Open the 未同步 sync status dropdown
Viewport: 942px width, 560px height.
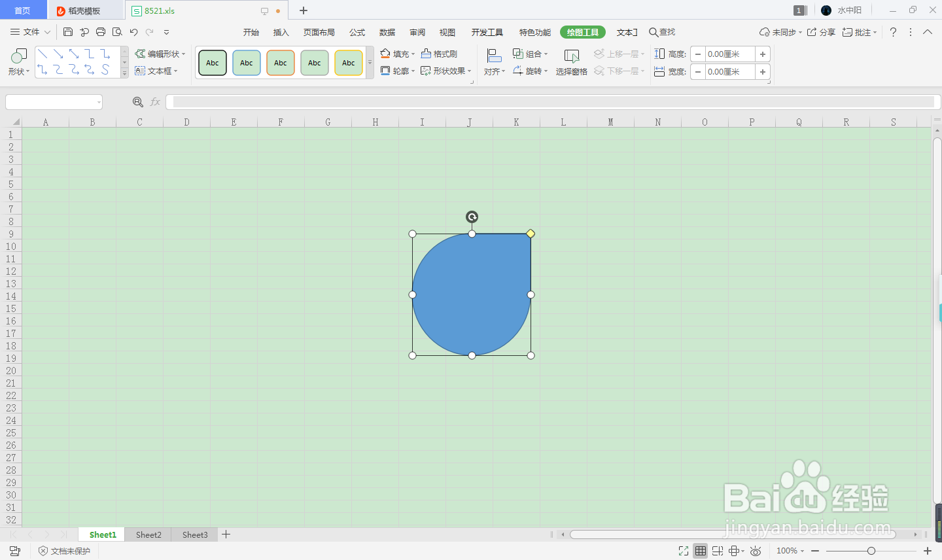[780, 32]
